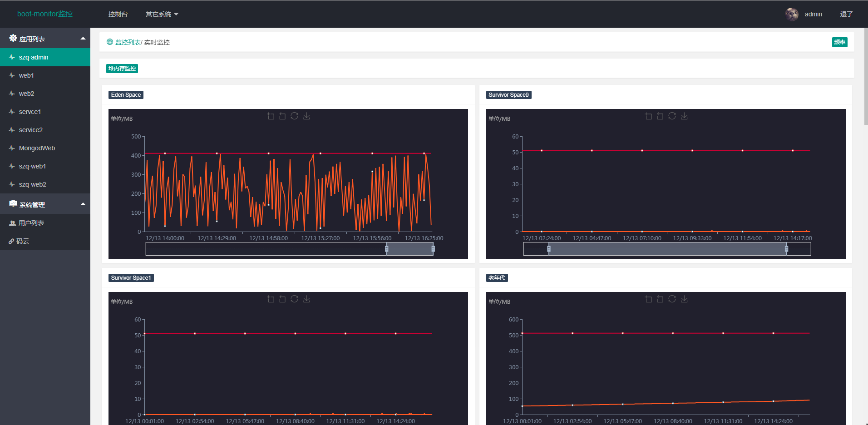Viewport: 868px width, 425px height.
Task: Click the page vertical scrollbar thumb
Action: pos(866,76)
